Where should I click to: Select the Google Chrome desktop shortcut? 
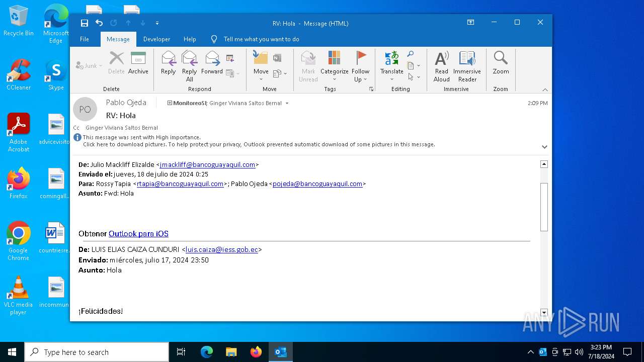point(19,241)
